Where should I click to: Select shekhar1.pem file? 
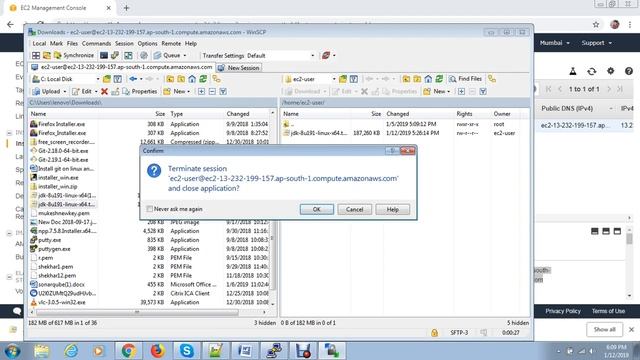click(x=56, y=267)
